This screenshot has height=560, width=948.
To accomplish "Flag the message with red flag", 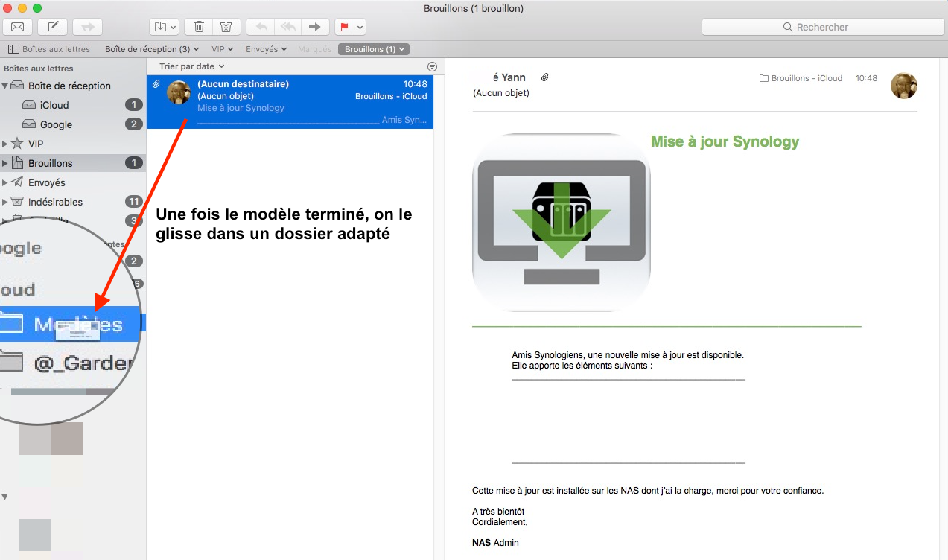I will click(x=344, y=27).
